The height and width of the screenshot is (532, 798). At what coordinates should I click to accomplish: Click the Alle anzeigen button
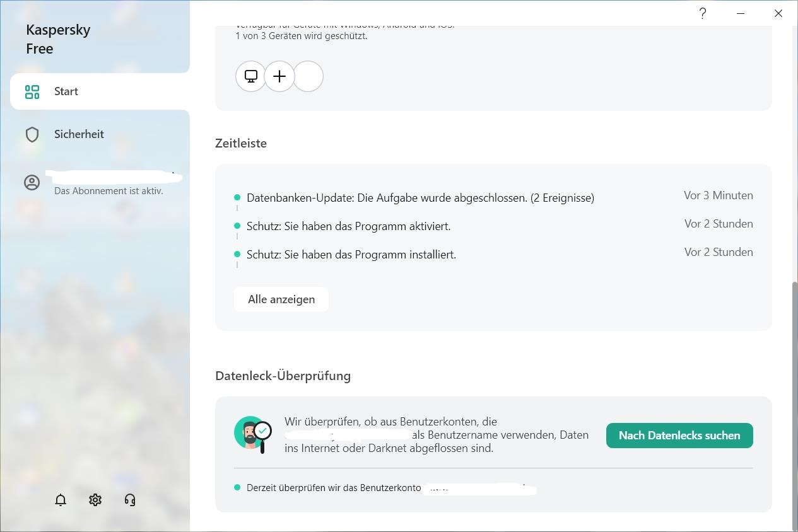(x=281, y=299)
